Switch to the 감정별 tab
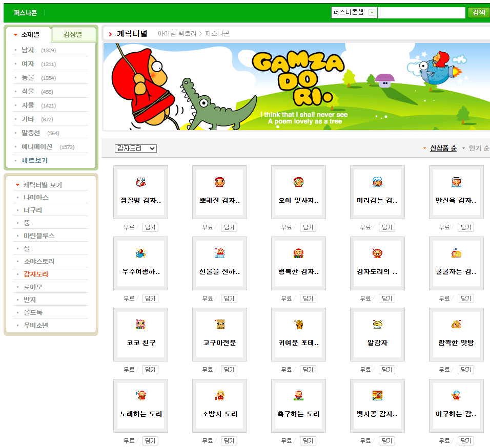Screen dimensions: 490x448 [73, 34]
